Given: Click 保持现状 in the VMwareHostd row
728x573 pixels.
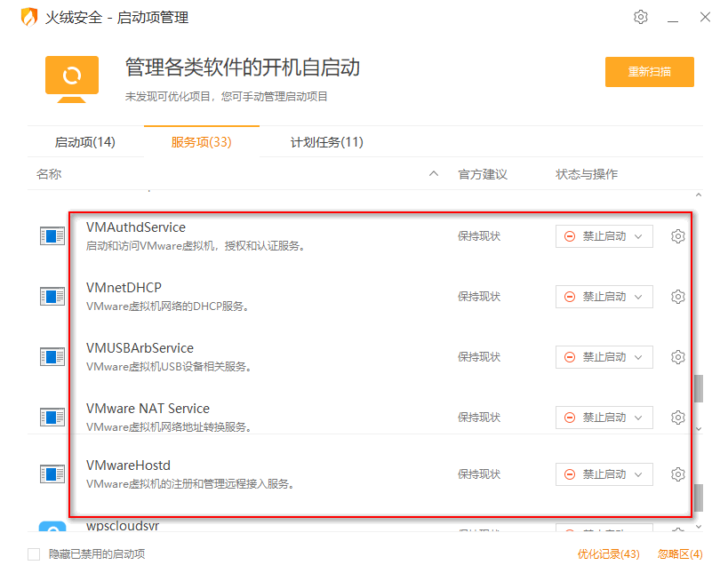Looking at the screenshot, I should click(479, 474).
